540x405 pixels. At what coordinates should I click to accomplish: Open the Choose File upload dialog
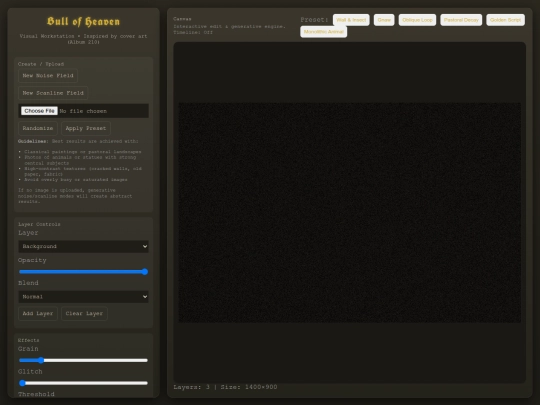(39, 111)
